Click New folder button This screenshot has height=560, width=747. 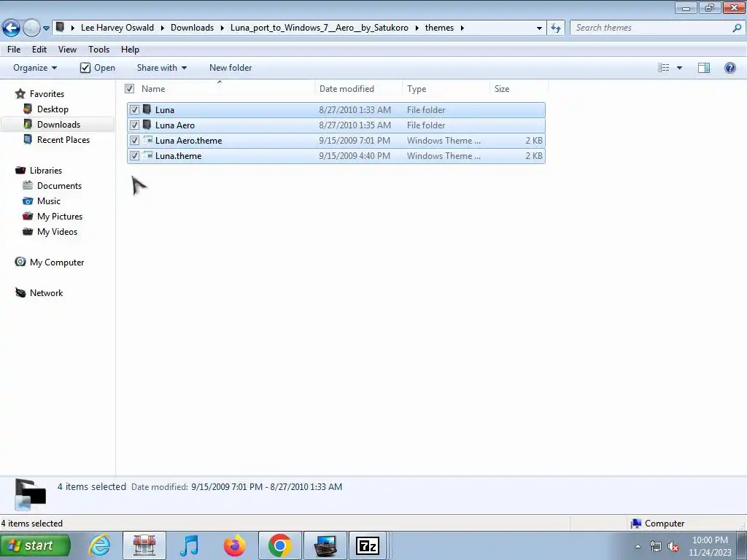pos(231,68)
